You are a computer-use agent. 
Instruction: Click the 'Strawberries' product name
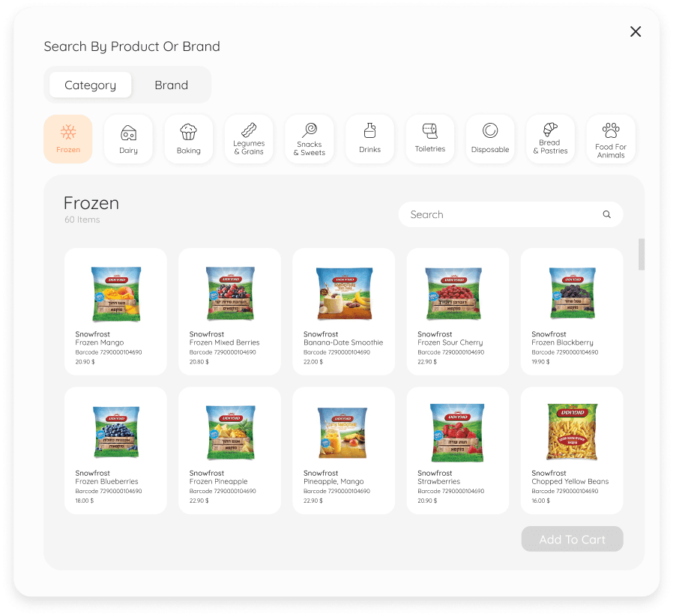(x=439, y=481)
